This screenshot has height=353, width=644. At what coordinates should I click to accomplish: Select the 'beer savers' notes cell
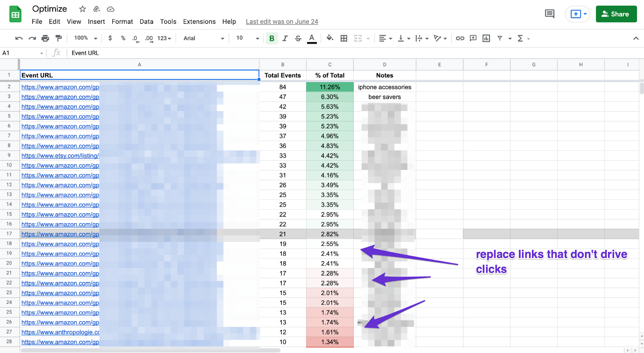[x=384, y=97]
